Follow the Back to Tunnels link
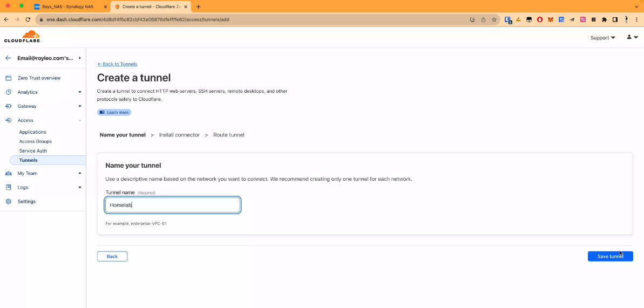This screenshot has width=644, height=308. (117, 64)
